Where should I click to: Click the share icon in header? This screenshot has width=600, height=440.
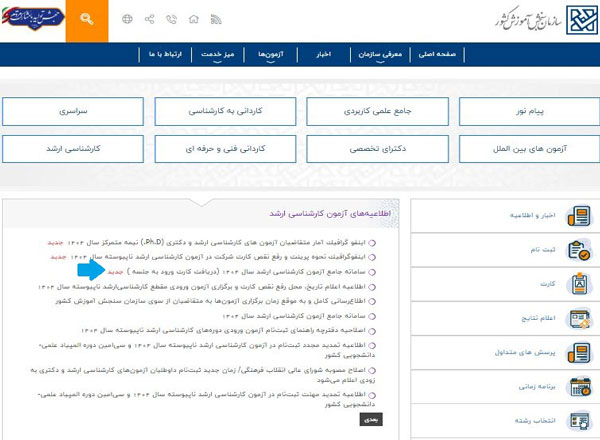pos(149,19)
